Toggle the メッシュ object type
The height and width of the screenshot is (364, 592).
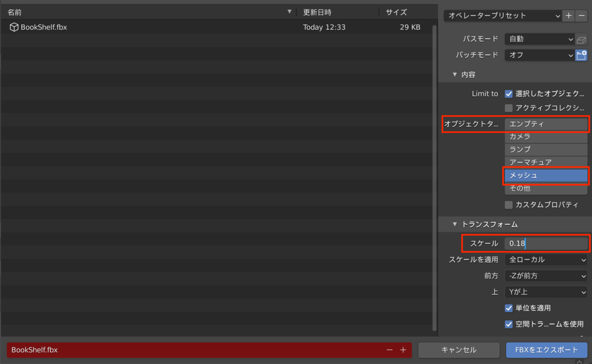point(546,175)
